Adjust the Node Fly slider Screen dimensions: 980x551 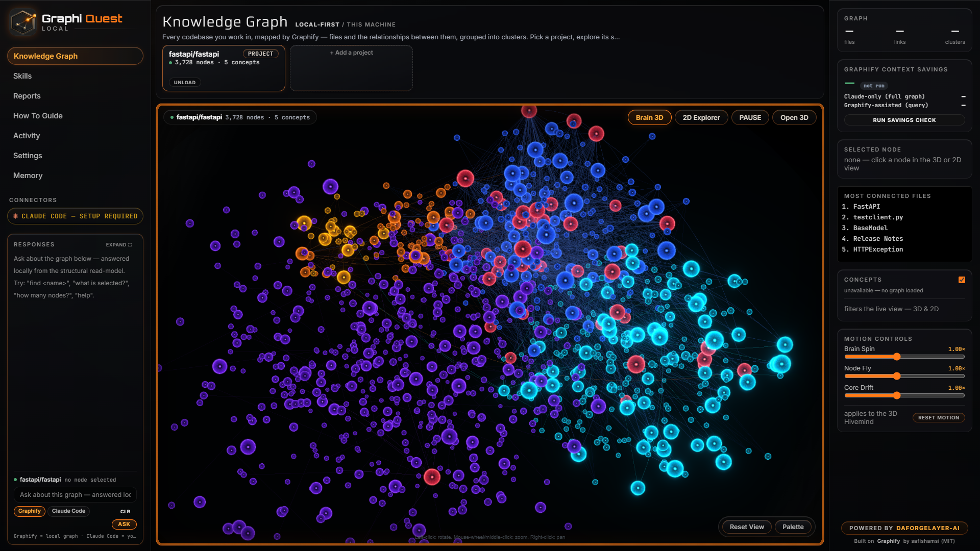click(904, 376)
